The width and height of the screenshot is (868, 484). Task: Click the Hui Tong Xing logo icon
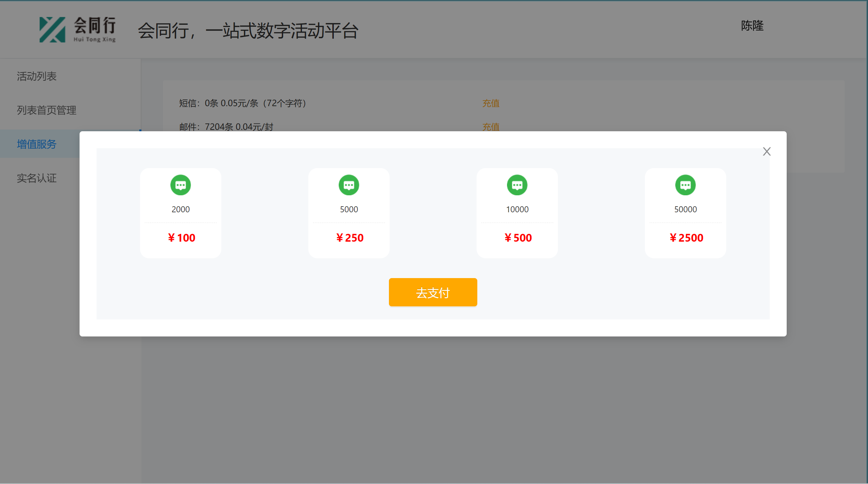(x=52, y=30)
